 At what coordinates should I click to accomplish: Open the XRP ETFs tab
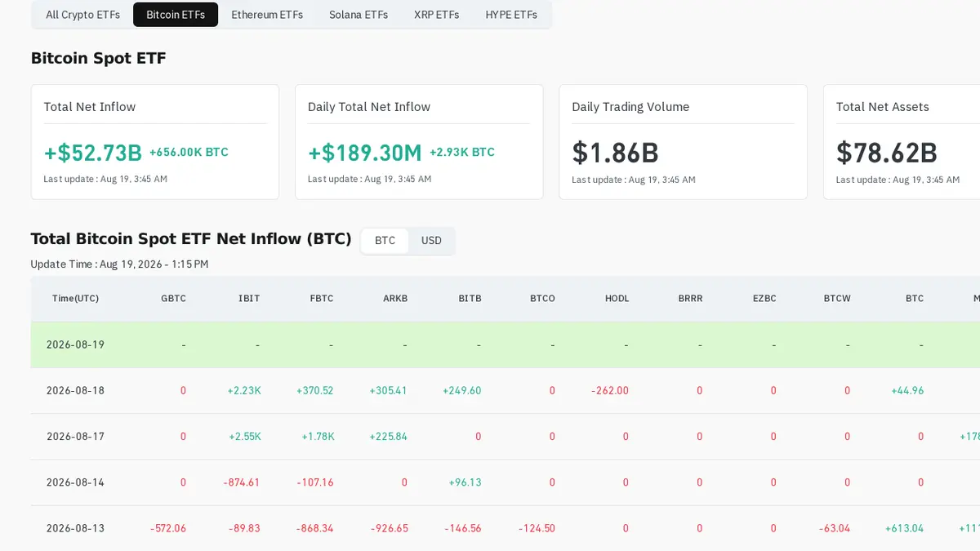[436, 15]
